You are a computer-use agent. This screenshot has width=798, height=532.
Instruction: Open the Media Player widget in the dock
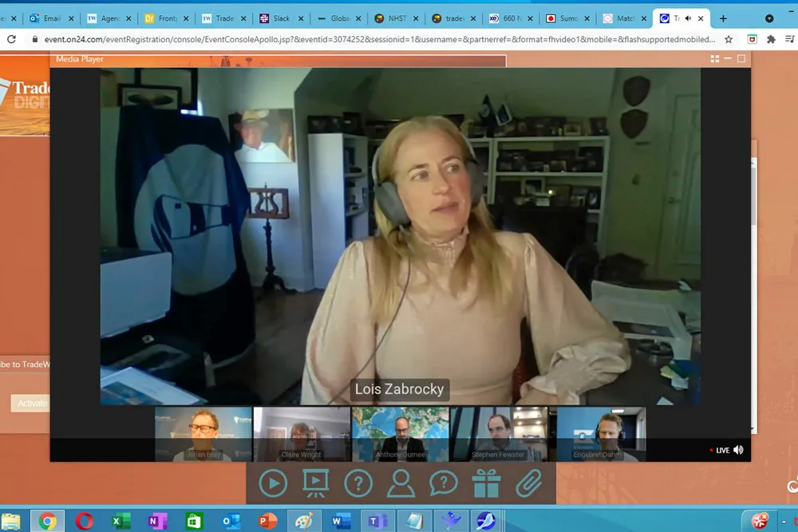click(x=273, y=483)
